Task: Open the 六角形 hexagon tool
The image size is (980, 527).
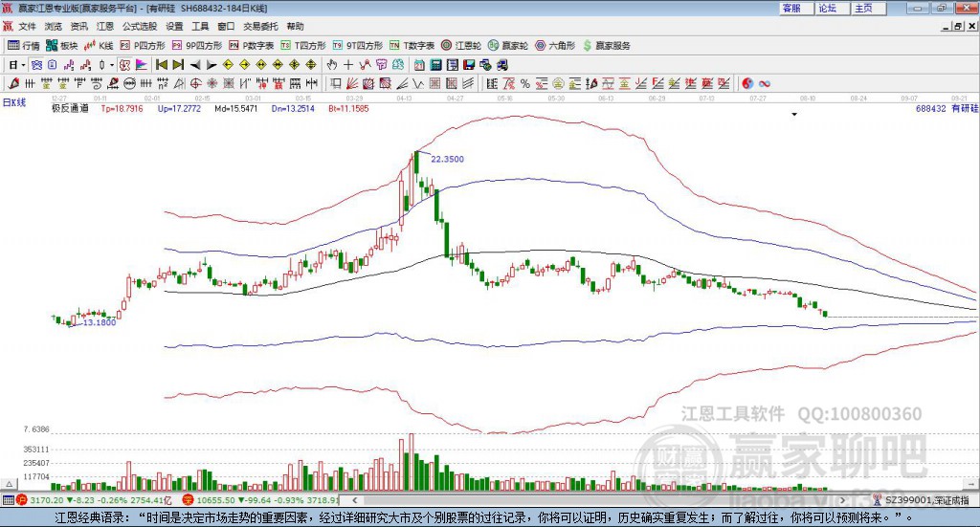Action: pyautogui.click(x=555, y=46)
